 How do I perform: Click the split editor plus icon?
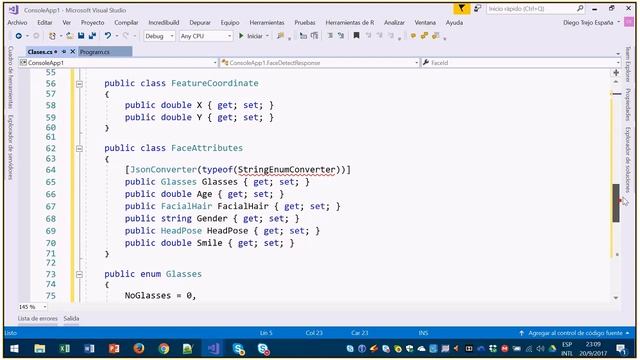[616, 73]
